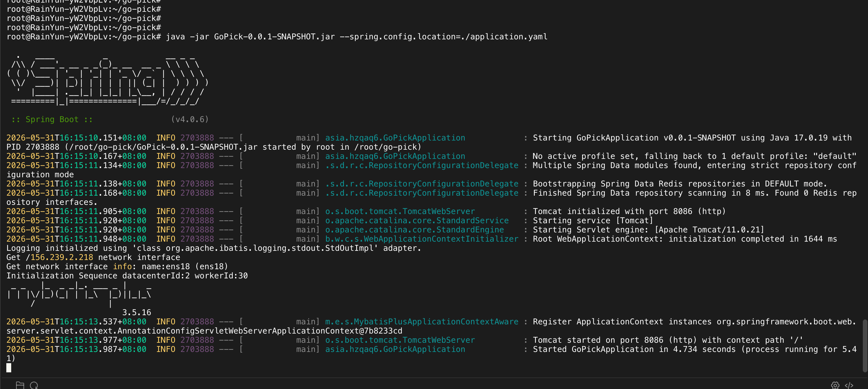This screenshot has width=868, height=389.
Task: Click the search magnifier icon in bottom bar
Action: 34,385
